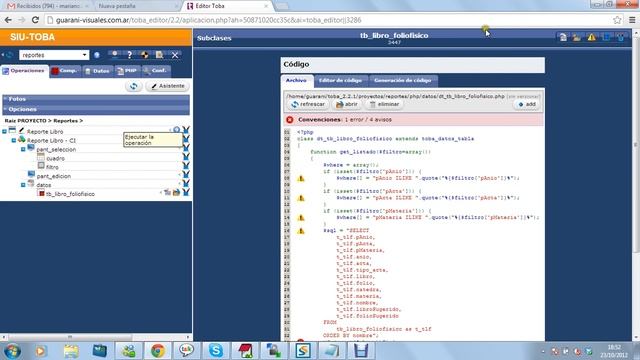Click the red error icon beside Convenciones
Viewport: 640px width, 360px height.
290,120
